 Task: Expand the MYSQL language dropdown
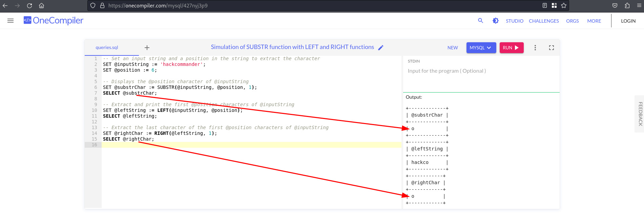click(481, 48)
